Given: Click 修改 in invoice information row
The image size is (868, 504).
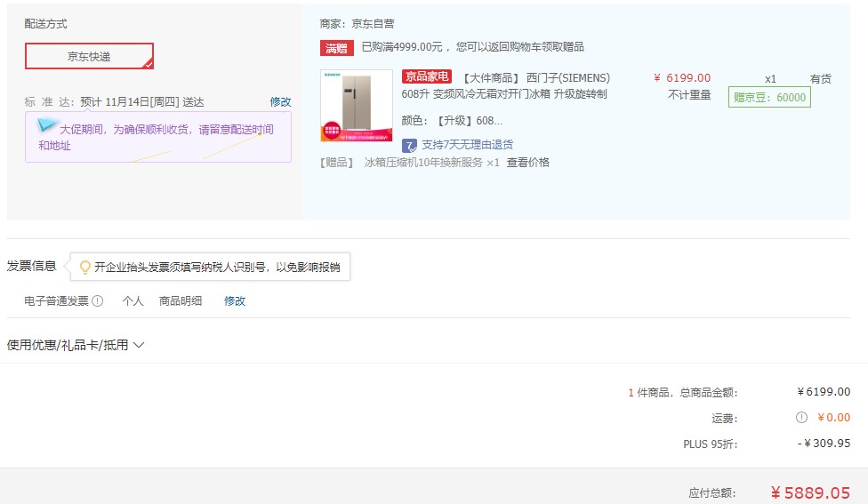Looking at the screenshot, I should 234,301.
